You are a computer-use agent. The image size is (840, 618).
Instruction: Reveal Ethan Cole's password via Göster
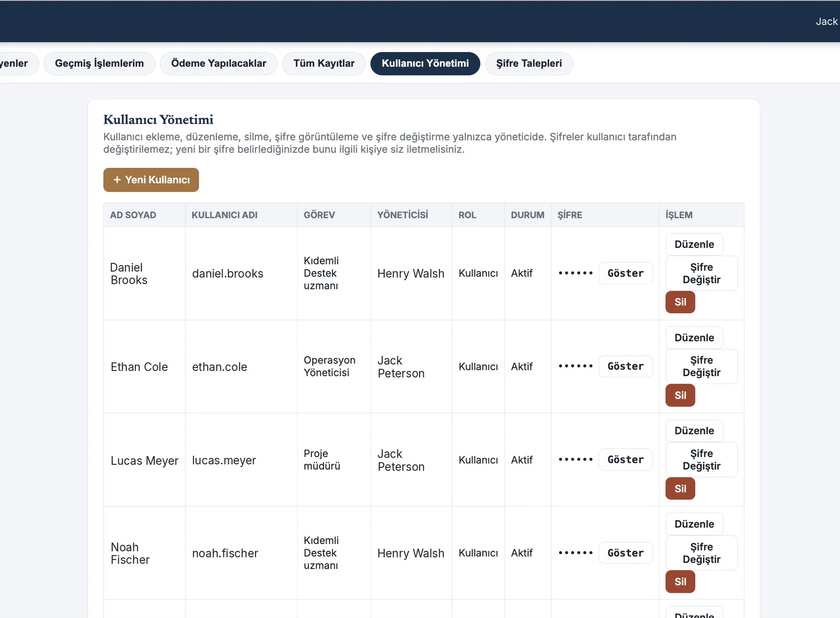626,366
